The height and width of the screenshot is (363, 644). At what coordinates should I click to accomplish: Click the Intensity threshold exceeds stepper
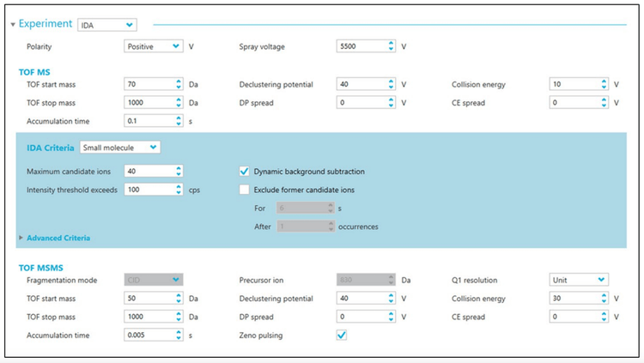point(179,189)
